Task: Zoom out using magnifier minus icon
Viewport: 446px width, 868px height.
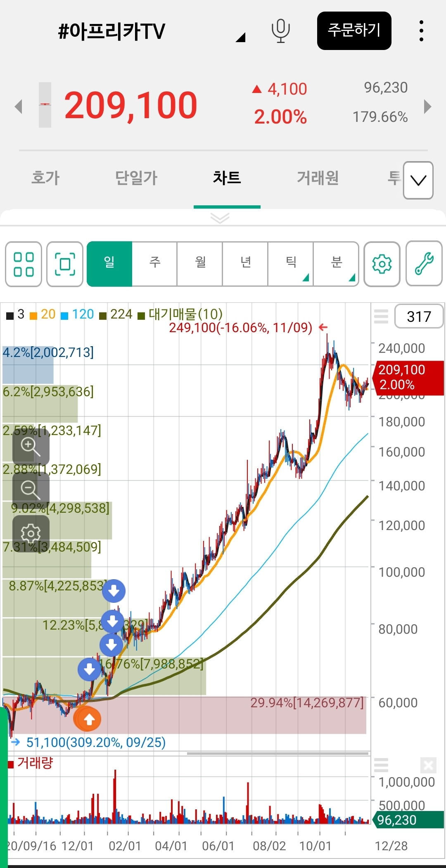Action: click(x=31, y=490)
